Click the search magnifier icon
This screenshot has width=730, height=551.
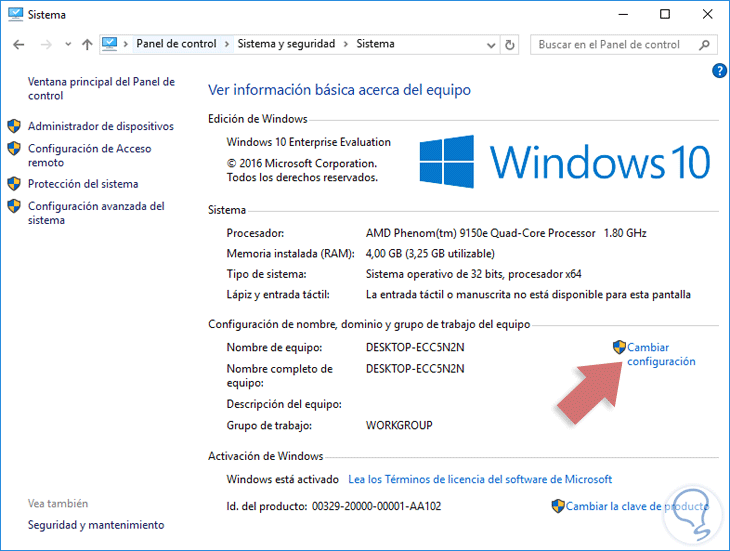[x=704, y=45]
